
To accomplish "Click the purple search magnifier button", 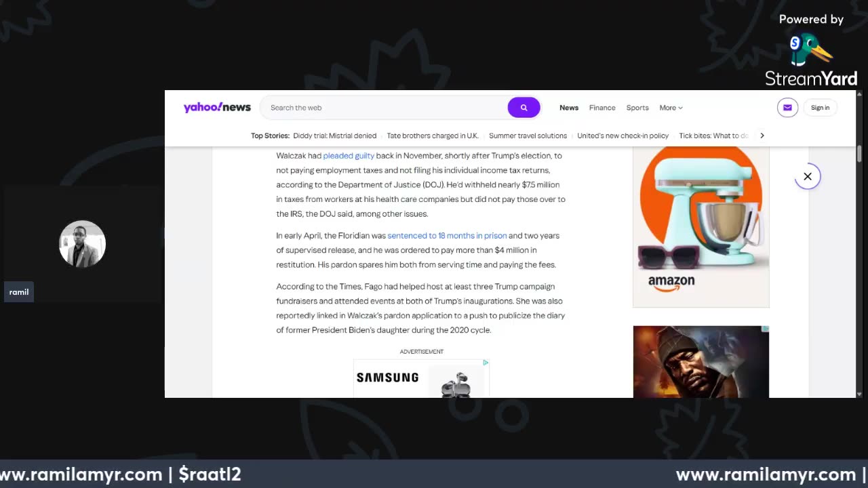I will (x=524, y=108).
